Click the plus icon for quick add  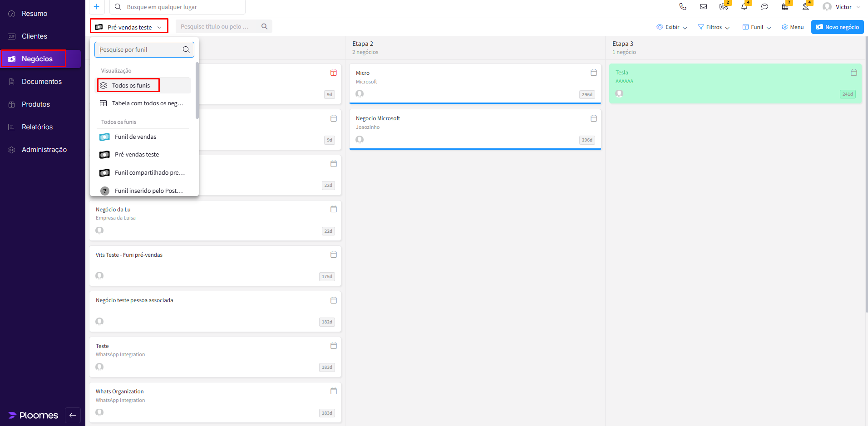[96, 7]
